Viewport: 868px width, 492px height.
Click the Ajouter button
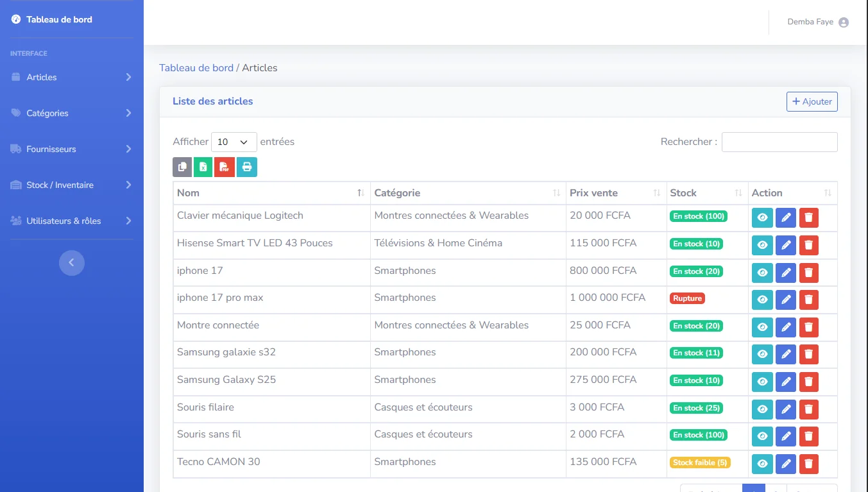pos(812,101)
